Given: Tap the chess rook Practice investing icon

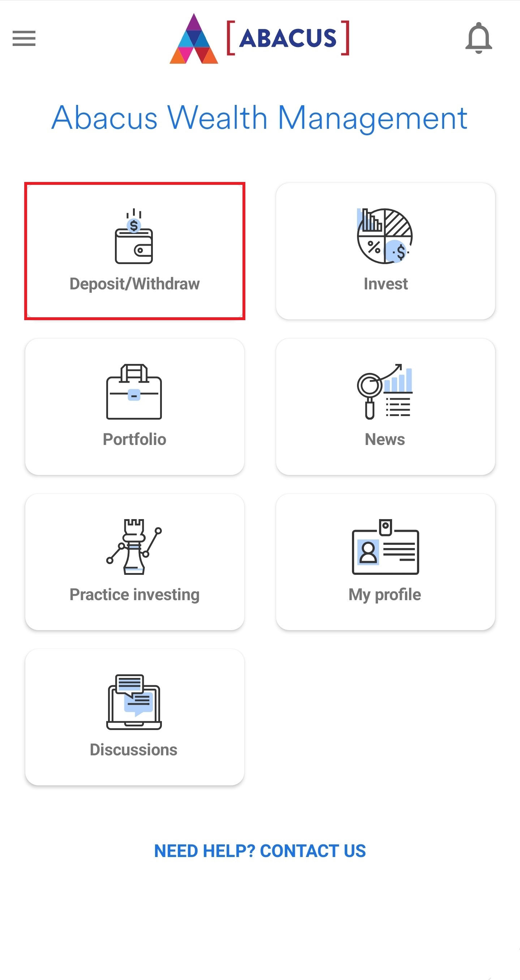Looking at the screenshot, I should pyautogui.click(x=134, y=547).
